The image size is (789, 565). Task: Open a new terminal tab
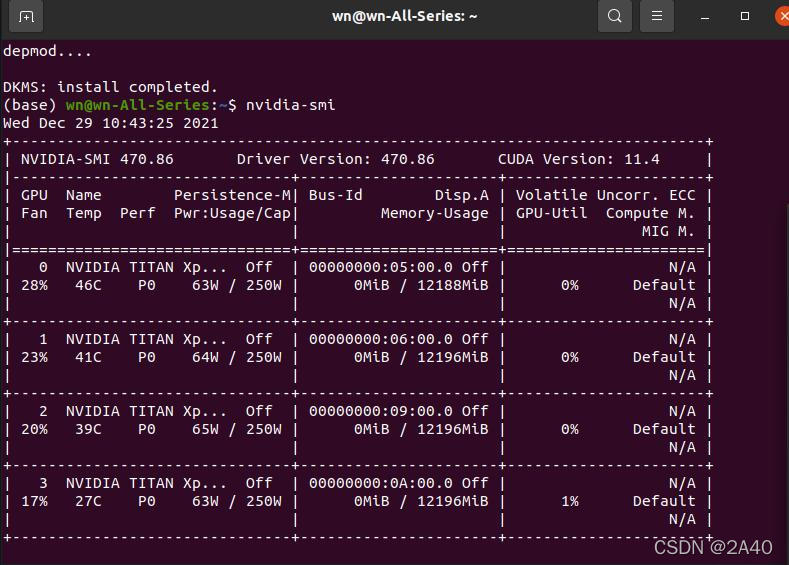[x=26, y=16]
